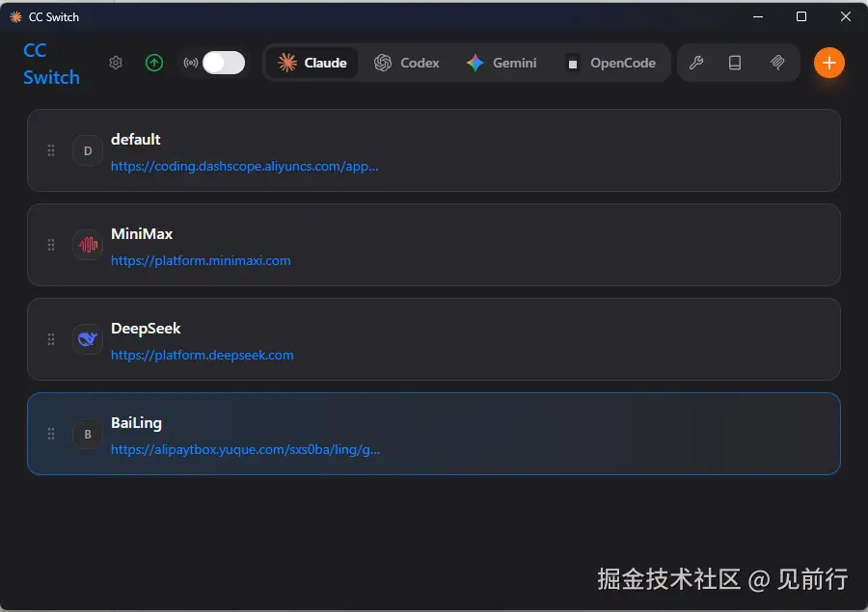Image resolution: width=868 pixels, height=612 pixels.
Task: Toggle the proxy switch on
Action: 224,63
